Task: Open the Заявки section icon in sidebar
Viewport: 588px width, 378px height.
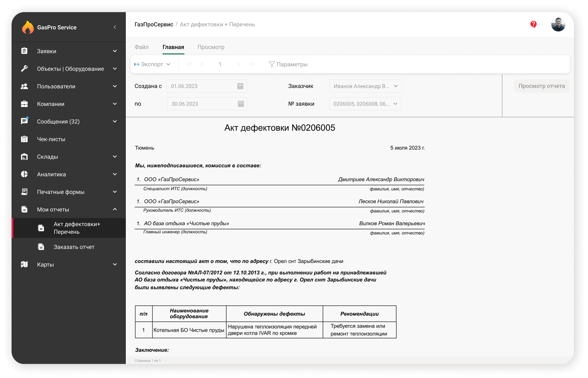Action: [x=24, y=51]
